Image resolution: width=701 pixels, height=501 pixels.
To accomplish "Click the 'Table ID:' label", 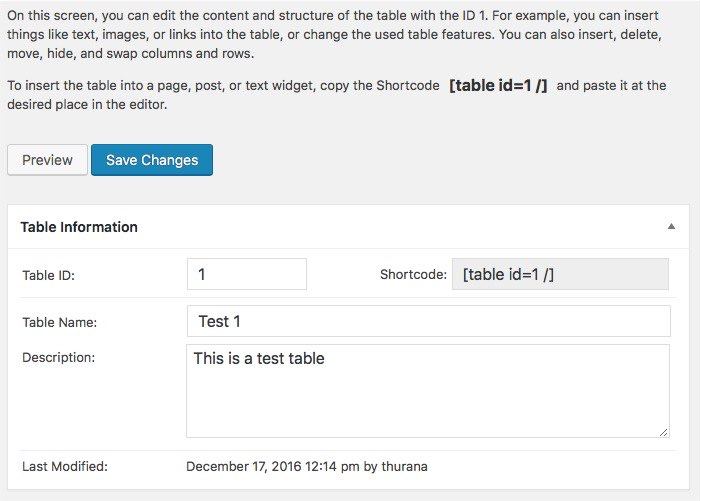I will (48, 275).
